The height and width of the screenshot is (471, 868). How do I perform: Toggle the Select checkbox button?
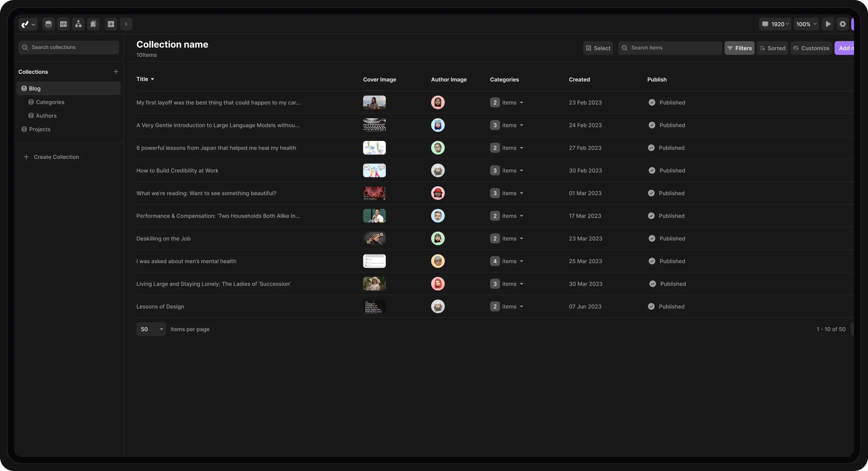point(598,48)
